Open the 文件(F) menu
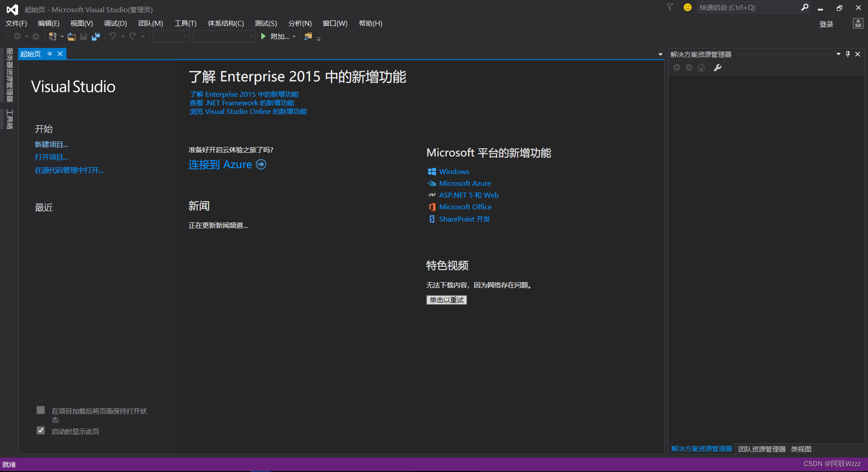This screenshot has height=472, width=868. pyautogui.click(x=16, y=24)
